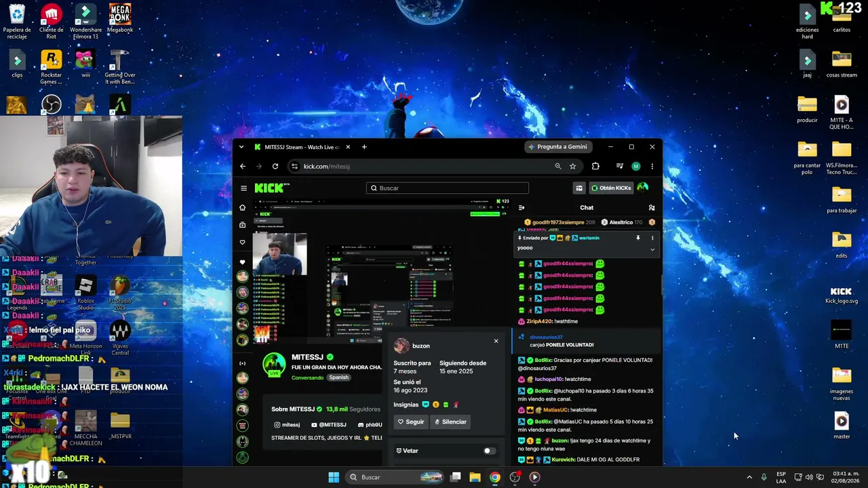This screenshot has width=868, height=488.
Task: Open the Kick browse sidebar icon
Action: [243, 225]
